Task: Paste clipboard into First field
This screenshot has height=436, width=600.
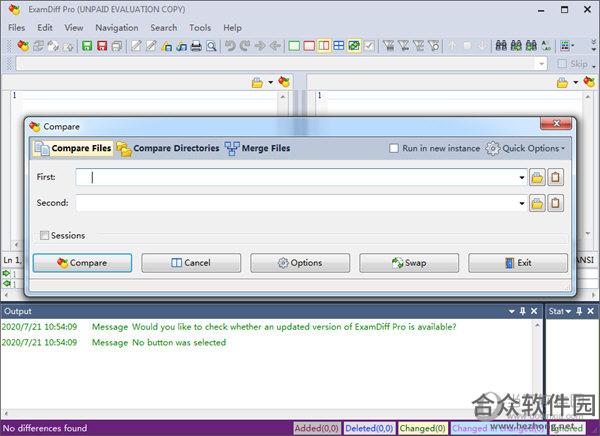Action: pyautogui.click(x=555, y=178)
